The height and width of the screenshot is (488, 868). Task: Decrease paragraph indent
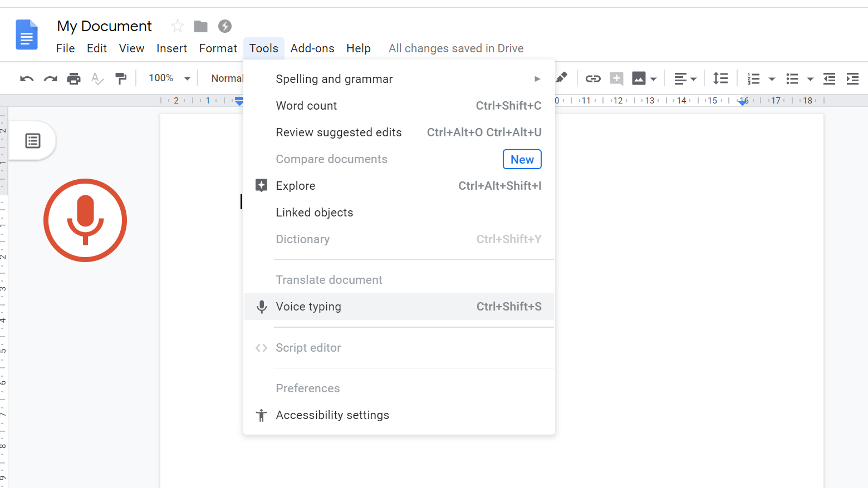click(829, 79)
